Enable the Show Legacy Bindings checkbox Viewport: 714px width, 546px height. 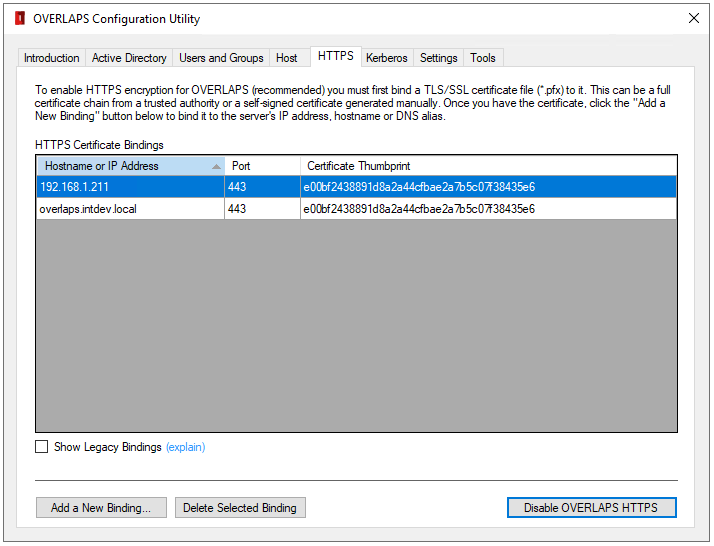pos(41,447)
